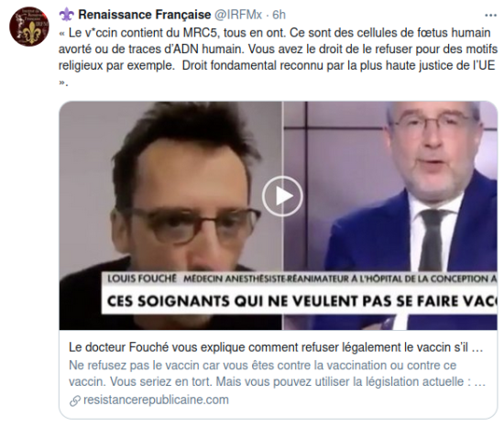The height and width of the screenshot is (428, 504).
Task: Click the left video frame showing Louis Fouché
Action: point(170,215)
